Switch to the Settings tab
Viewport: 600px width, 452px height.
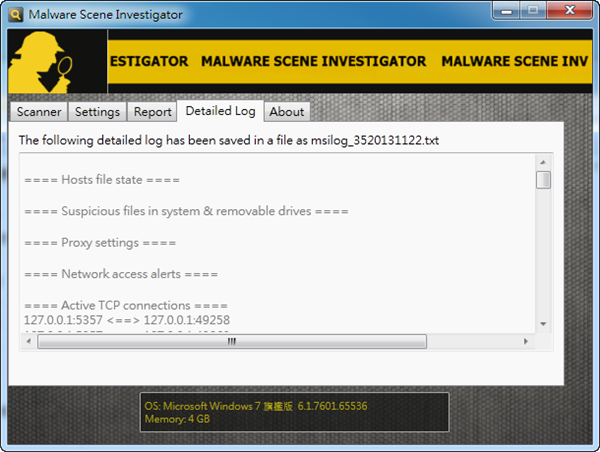(97, 112)
